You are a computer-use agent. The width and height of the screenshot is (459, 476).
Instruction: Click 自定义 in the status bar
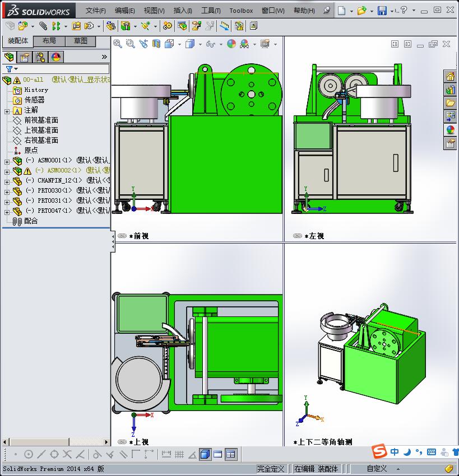(377, 469)
